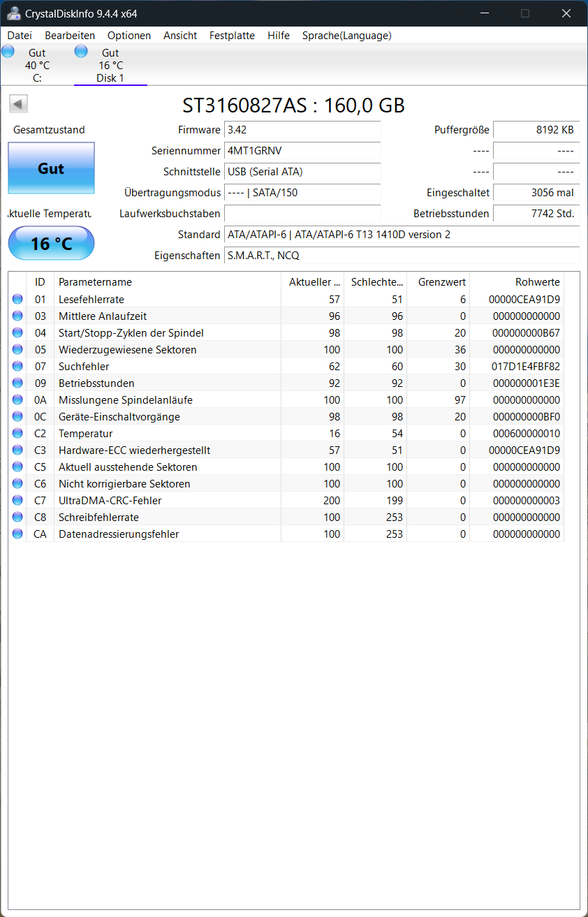Click the Aktueller column header
588x917 pixels.
[312, 282]
